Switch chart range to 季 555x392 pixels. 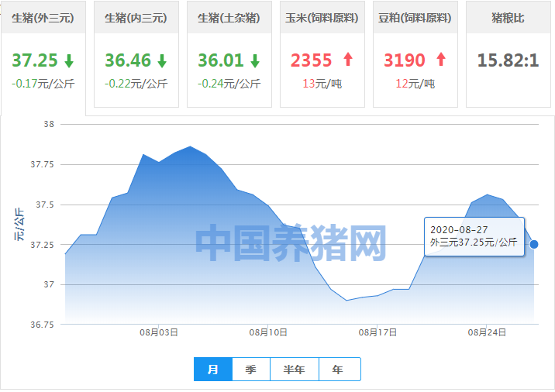point(250,370)
